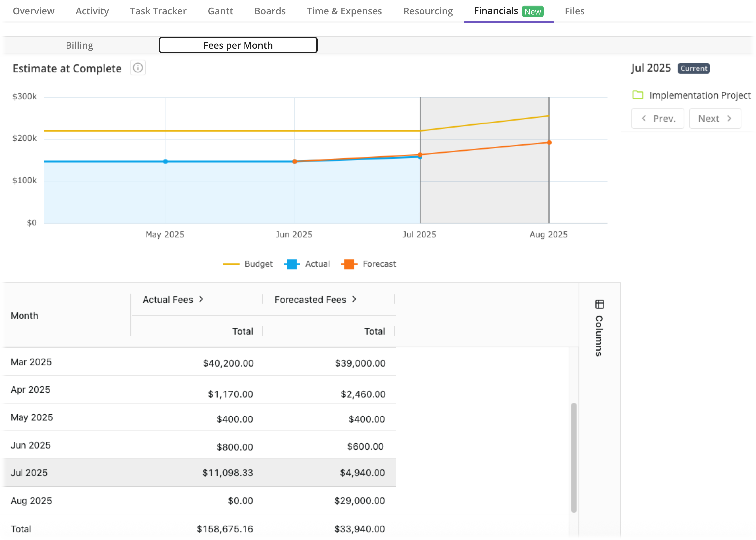Advance to the next month with Next

coord(715,118)
